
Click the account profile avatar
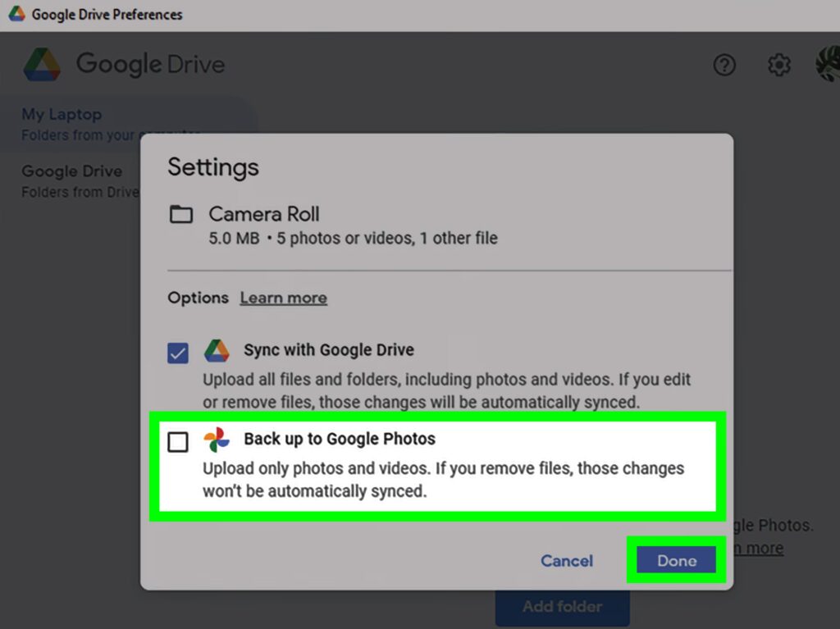(x=827, y=65)
